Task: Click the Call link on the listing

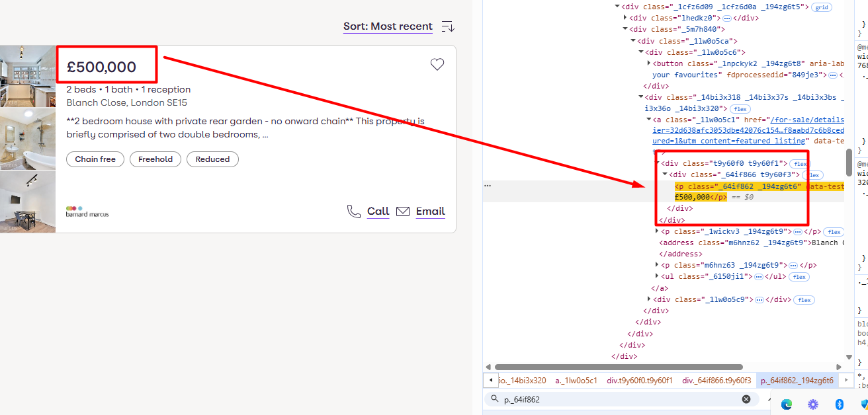Action: pos(378,211)
